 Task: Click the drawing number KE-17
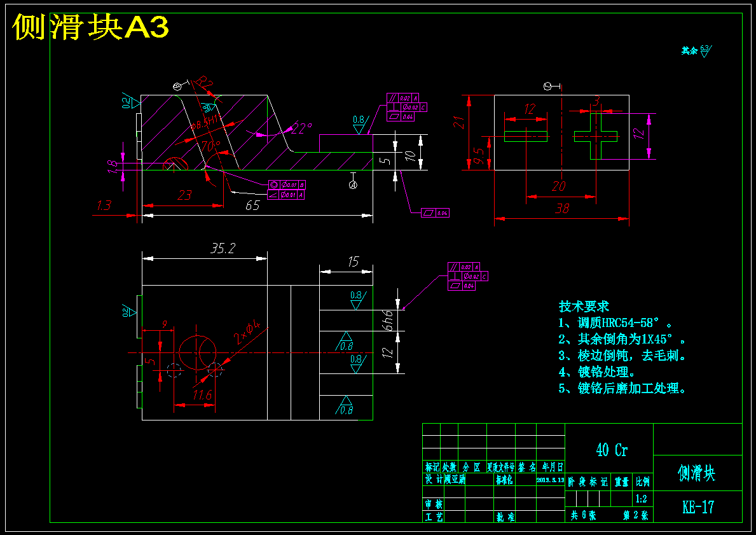[698, 507]
